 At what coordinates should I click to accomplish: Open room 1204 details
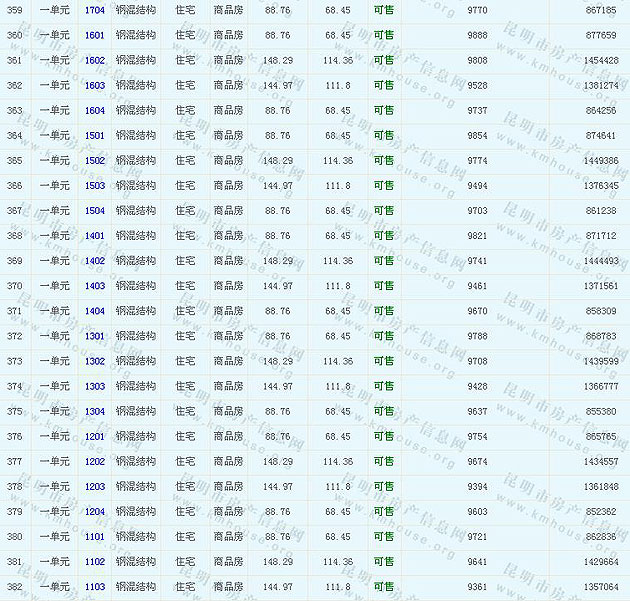[95, 511]
